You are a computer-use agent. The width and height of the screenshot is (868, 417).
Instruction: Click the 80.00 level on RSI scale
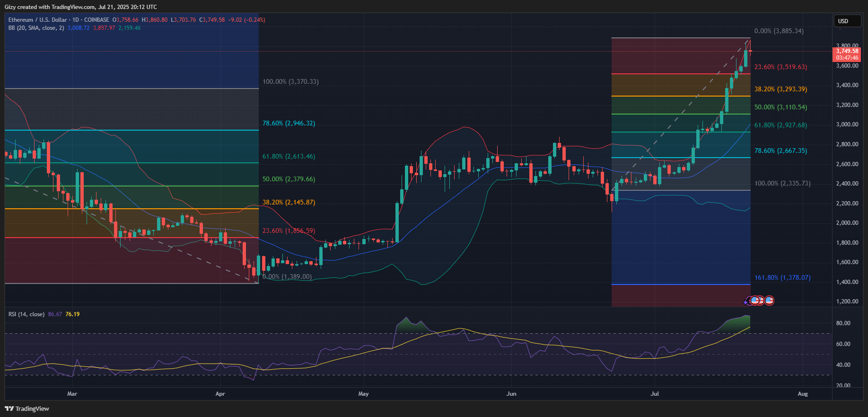pyautogui.click(x=843, y=323)
